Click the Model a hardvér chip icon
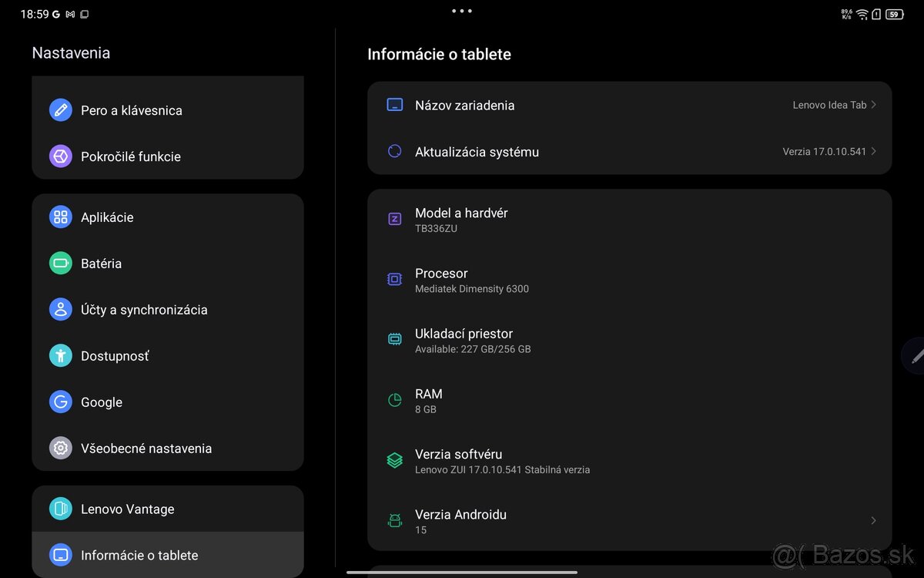This screenshot has height=578, width=924. pos(395,219)
